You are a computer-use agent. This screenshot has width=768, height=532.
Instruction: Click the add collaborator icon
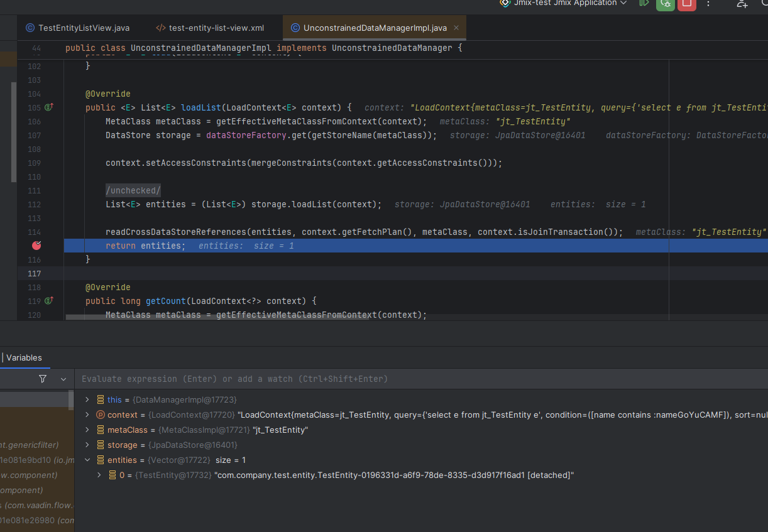(x=742, y=3)
